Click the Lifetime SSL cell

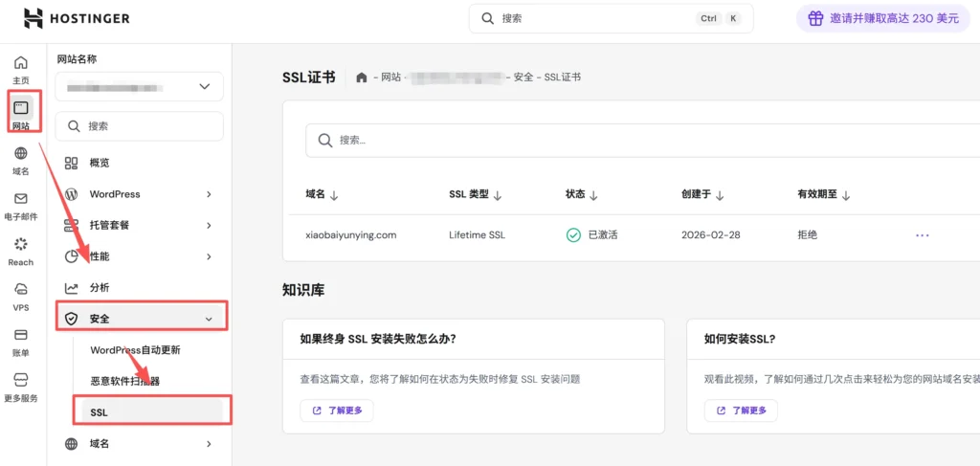[x=477, y=235]
